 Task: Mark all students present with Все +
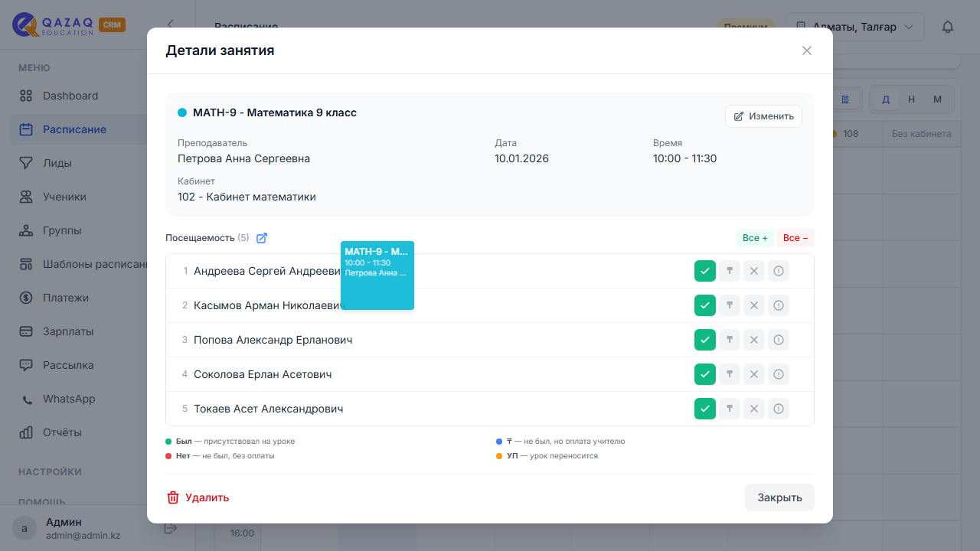point(755,238)
